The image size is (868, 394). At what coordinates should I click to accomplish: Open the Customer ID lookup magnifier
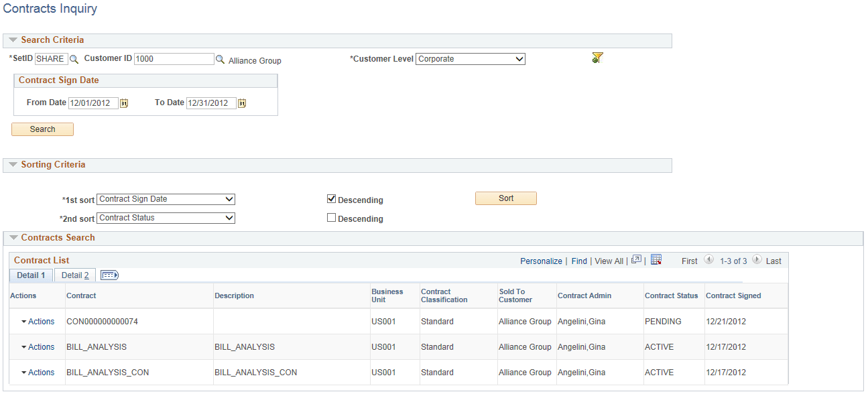[x=221, y=59]
